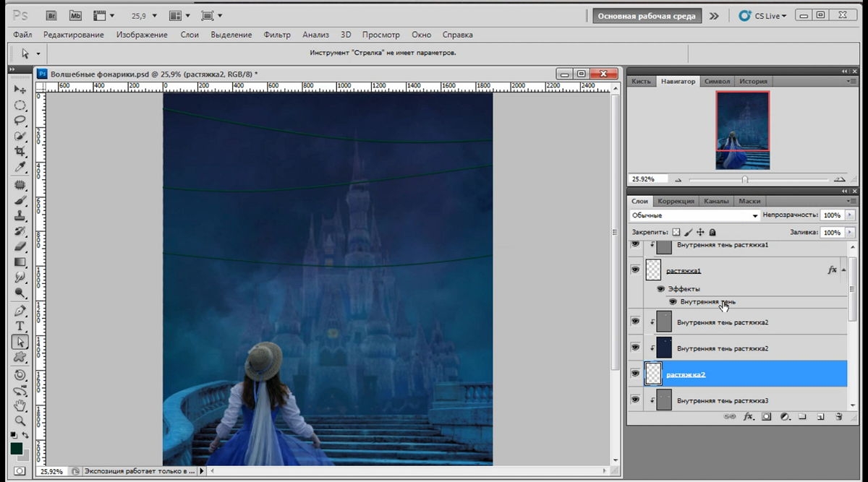Open the Фильтр menu
This screenshot has height=482, width=868.
[x=277, y=35]
